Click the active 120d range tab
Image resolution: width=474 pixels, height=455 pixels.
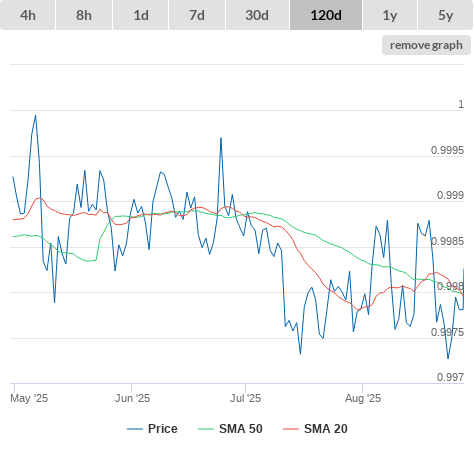326,15
